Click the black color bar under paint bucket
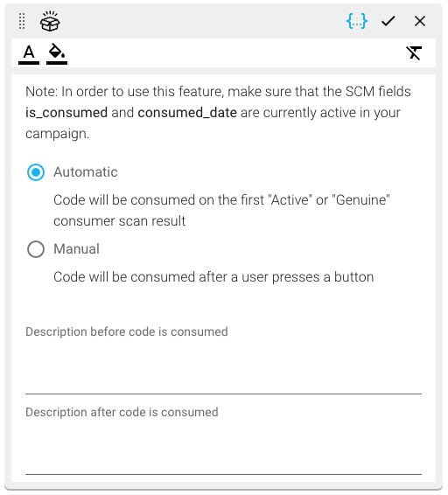 57,63
